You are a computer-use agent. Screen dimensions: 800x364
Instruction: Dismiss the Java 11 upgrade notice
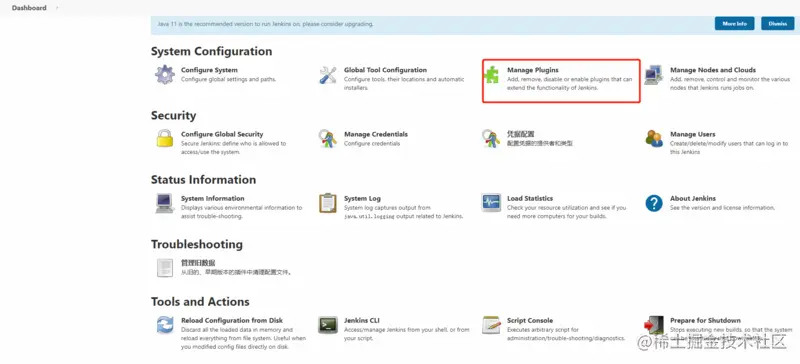click(x=778, y=23)
